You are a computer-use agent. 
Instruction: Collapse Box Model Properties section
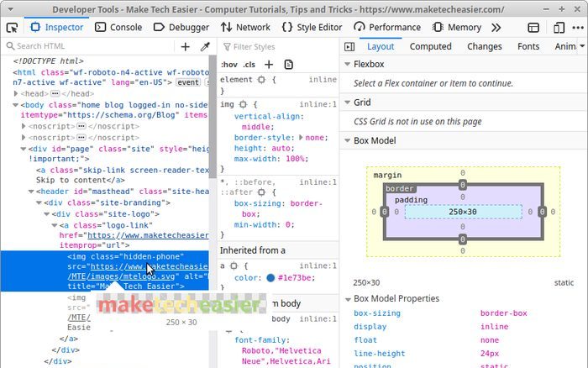coord(348,299)
